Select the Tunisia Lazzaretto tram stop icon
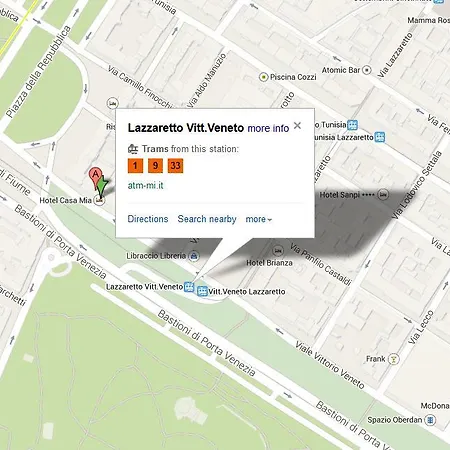The image size is (450, 450). point(380,137)
